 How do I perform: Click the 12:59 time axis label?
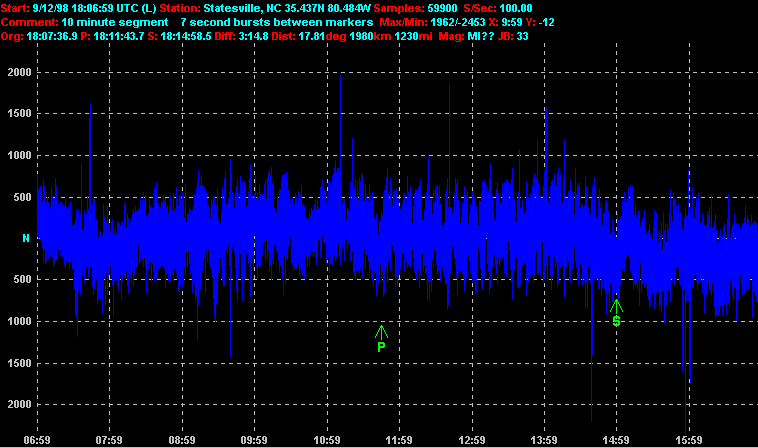point(472,440)
